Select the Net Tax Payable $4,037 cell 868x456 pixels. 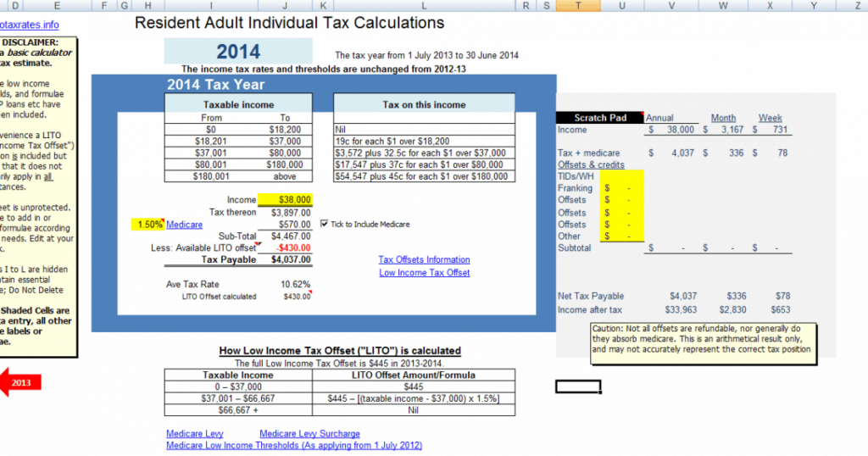(x=671, y=296)
